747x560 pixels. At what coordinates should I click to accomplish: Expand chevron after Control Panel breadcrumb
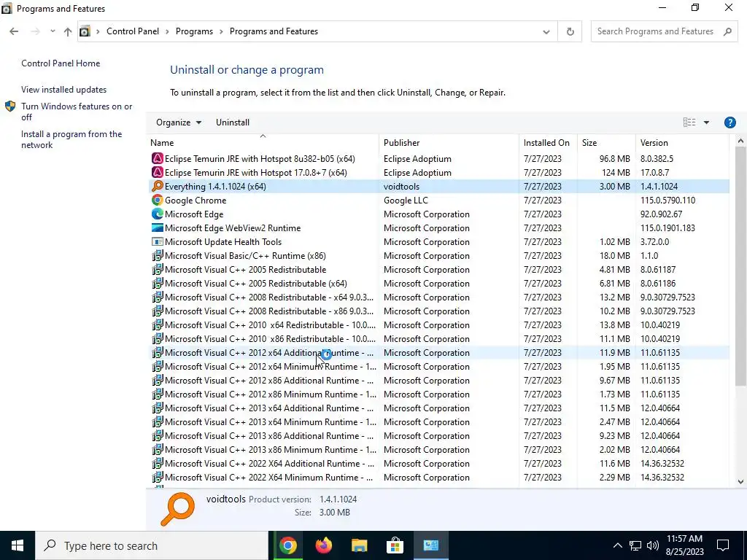click(167, 31)
